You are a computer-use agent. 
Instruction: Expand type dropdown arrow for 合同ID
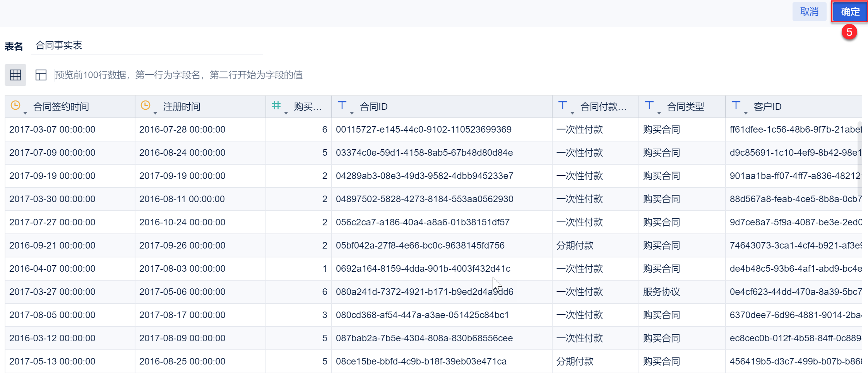352,113
